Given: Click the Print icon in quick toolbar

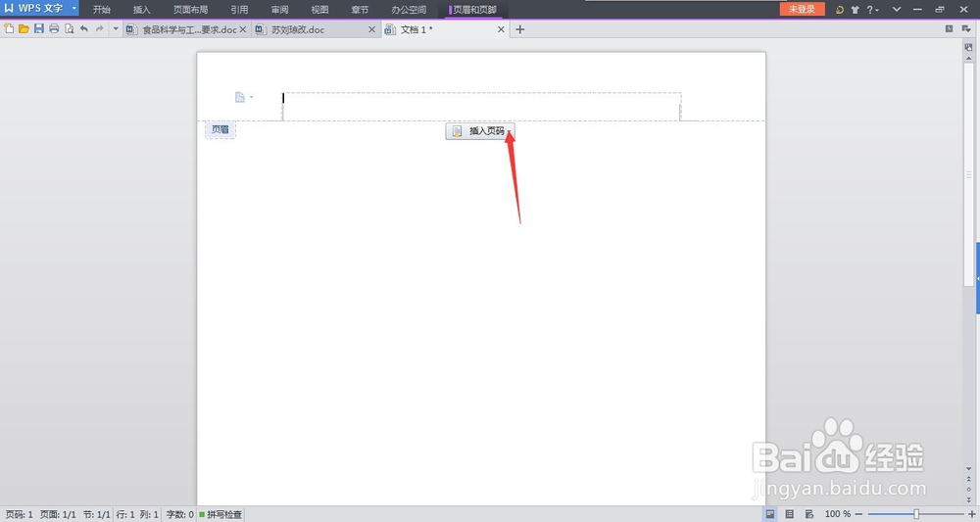Looking at the screenshot, I should 54,28.
